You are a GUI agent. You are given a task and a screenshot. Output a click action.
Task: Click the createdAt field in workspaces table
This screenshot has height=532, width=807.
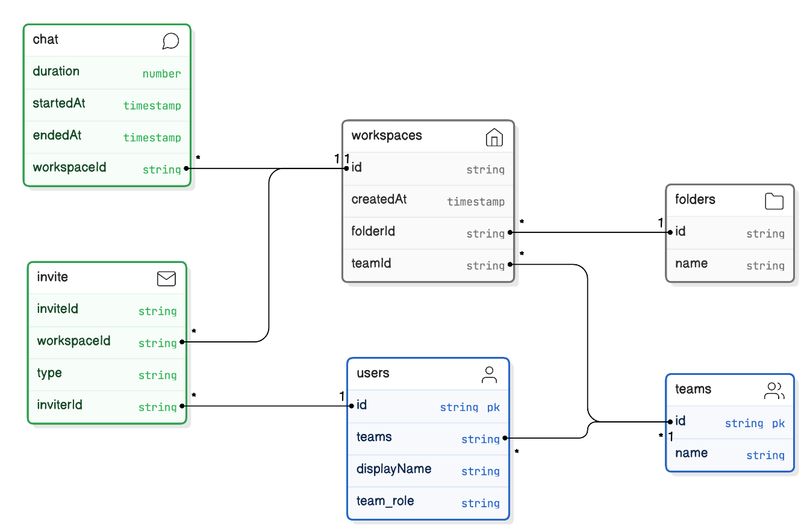428,200
